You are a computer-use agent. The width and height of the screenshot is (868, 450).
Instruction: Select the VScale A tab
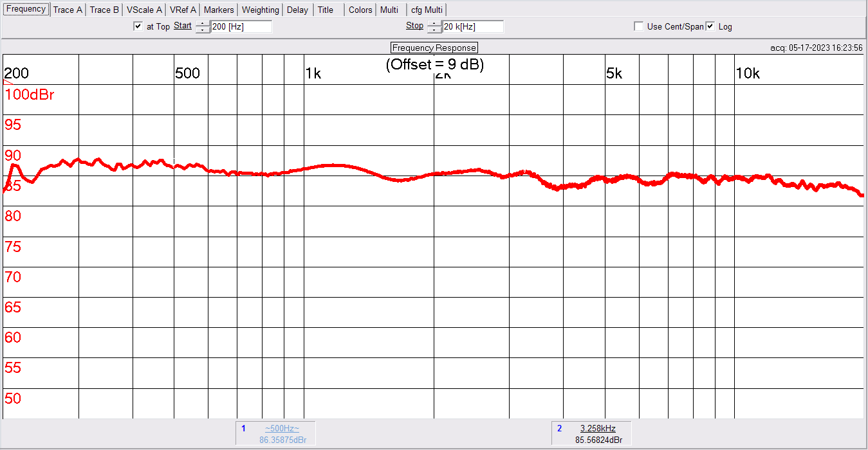coord(144,10)
